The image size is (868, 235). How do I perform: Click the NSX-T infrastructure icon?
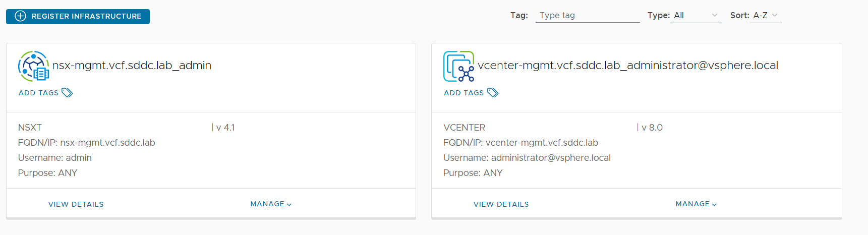coord(34,66)
